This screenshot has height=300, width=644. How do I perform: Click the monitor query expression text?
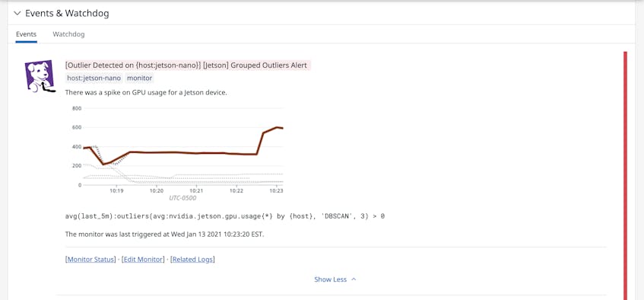click(224, 216)
